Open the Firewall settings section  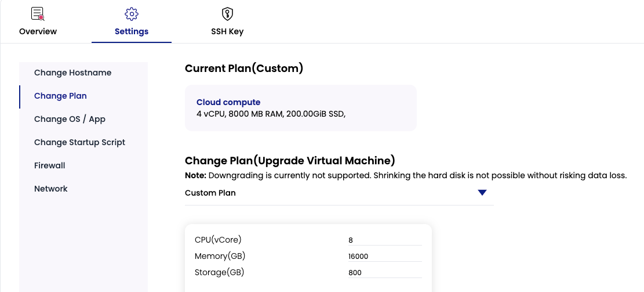click(50, 165)
